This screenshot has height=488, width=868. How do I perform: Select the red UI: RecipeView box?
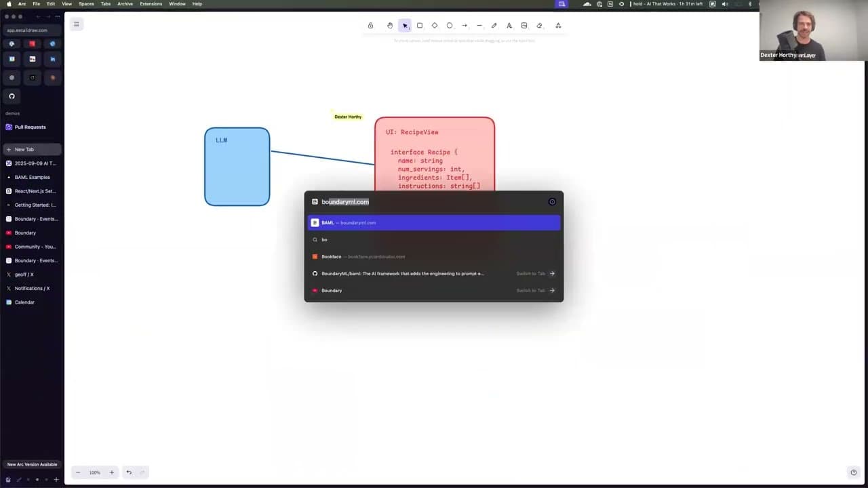(x=435, y=155)
